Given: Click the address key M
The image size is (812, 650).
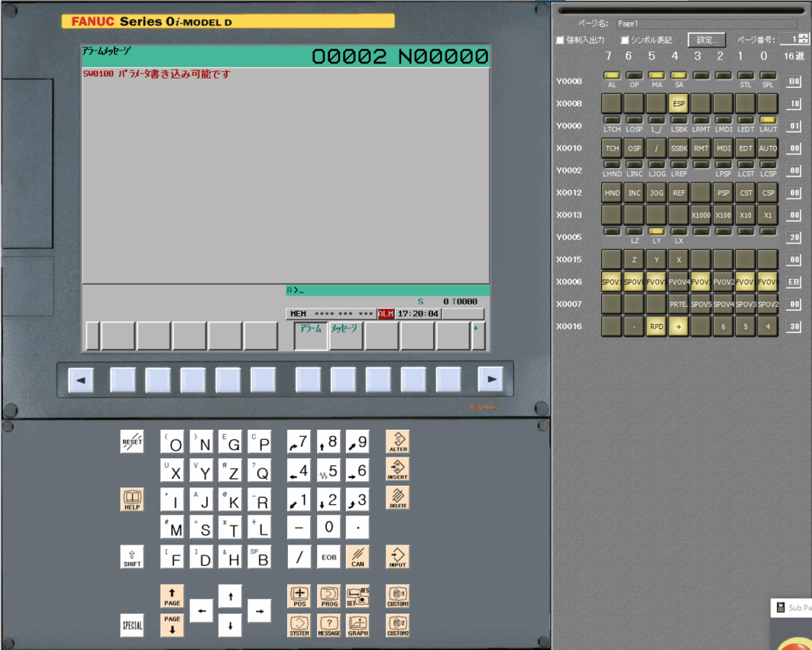Looking at the screenshot, I should [x=172, y=527].
